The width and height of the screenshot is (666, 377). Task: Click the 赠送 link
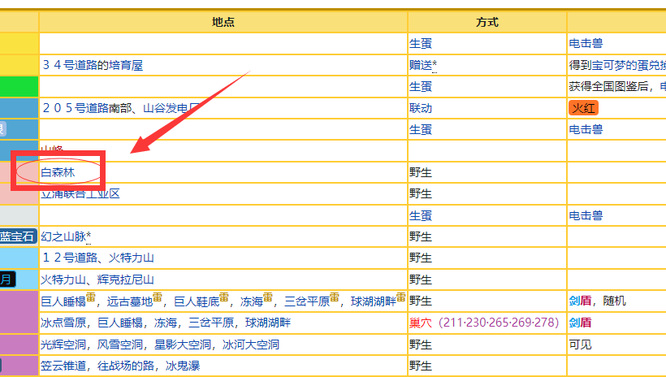pos(420,65)
